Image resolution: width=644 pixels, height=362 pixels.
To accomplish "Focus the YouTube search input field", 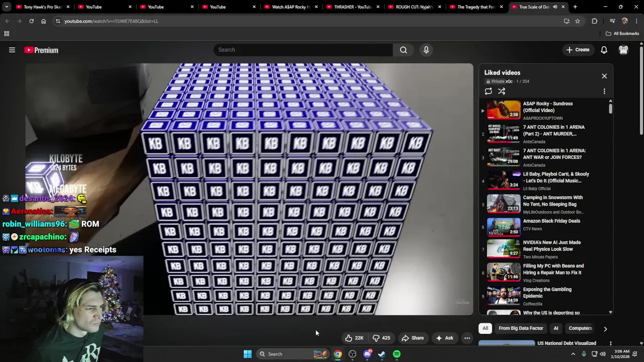I will coord(303,50).
